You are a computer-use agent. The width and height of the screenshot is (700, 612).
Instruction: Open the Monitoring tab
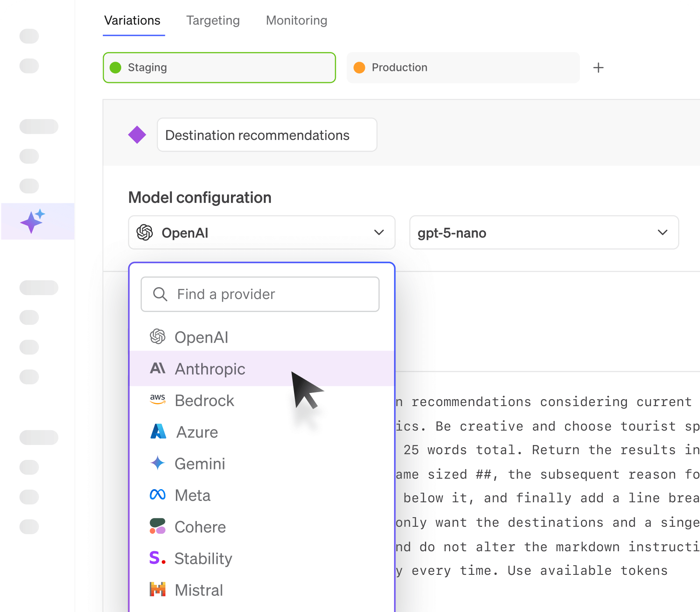297,21
